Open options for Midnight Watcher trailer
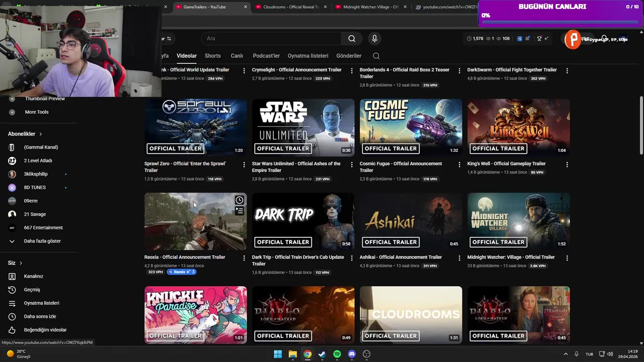Image resolution: width=644 pixels, height=362 pixels. pos(567,258)
